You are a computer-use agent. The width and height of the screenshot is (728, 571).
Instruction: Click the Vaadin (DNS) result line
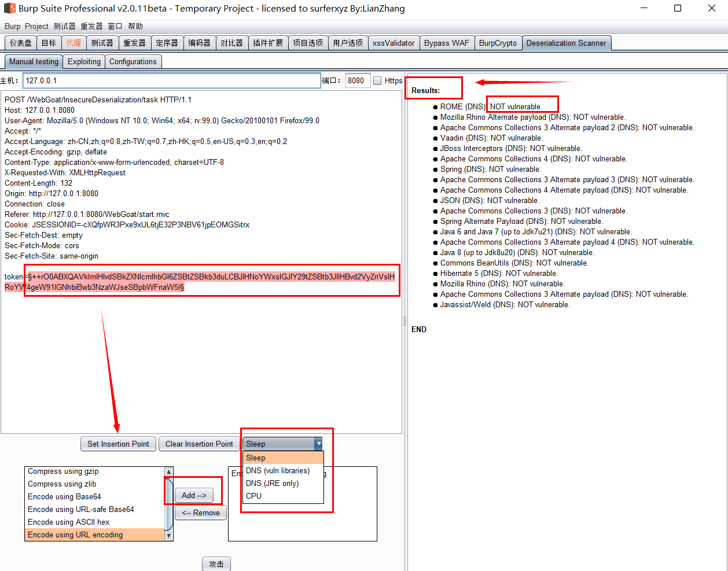491,138
